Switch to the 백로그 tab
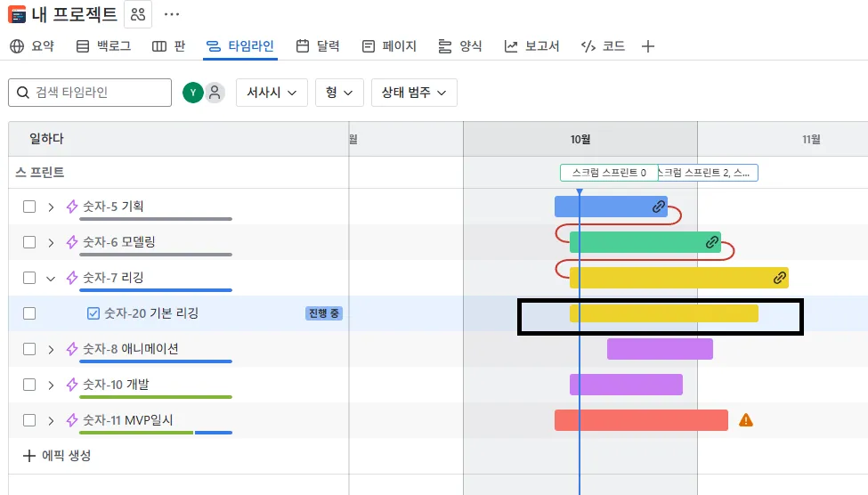This screenshot has height=495, width=868. (x=104, y=46)
